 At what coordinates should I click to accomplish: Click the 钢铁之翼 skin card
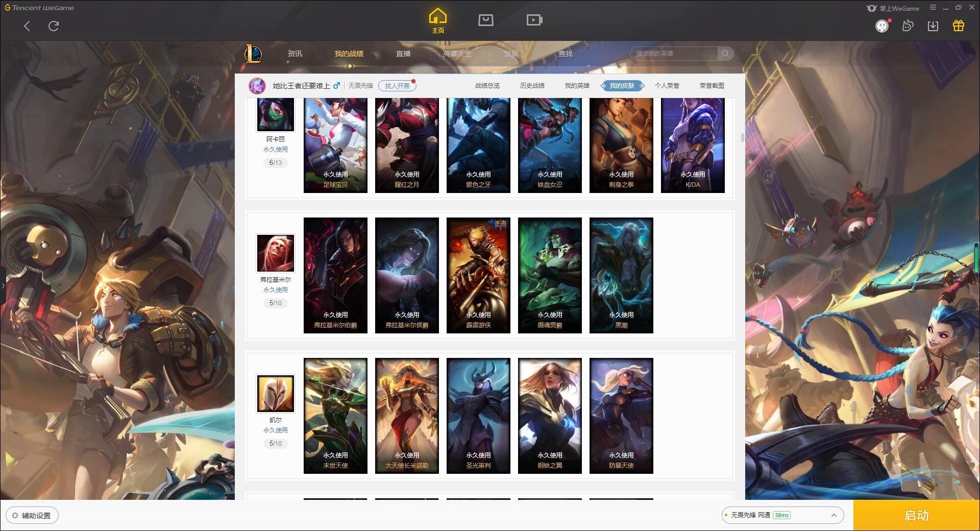click(550, 416)
